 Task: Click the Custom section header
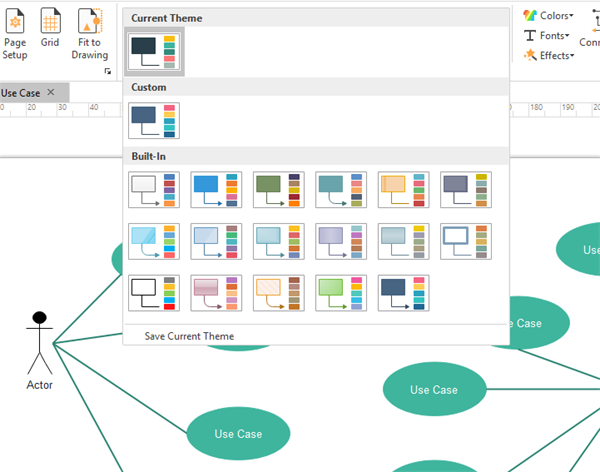[316, 87]
